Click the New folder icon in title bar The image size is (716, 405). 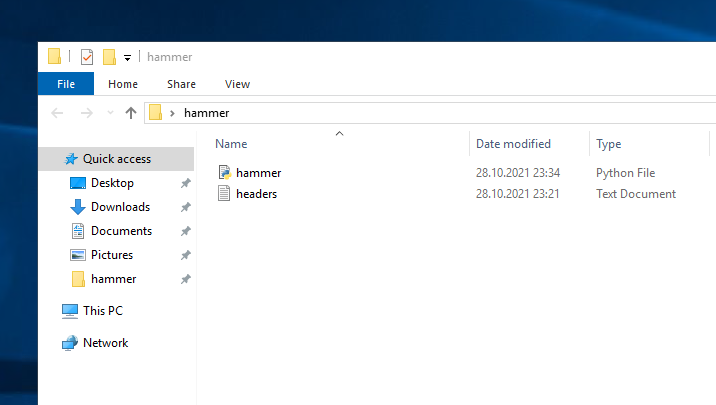[109, 57]
